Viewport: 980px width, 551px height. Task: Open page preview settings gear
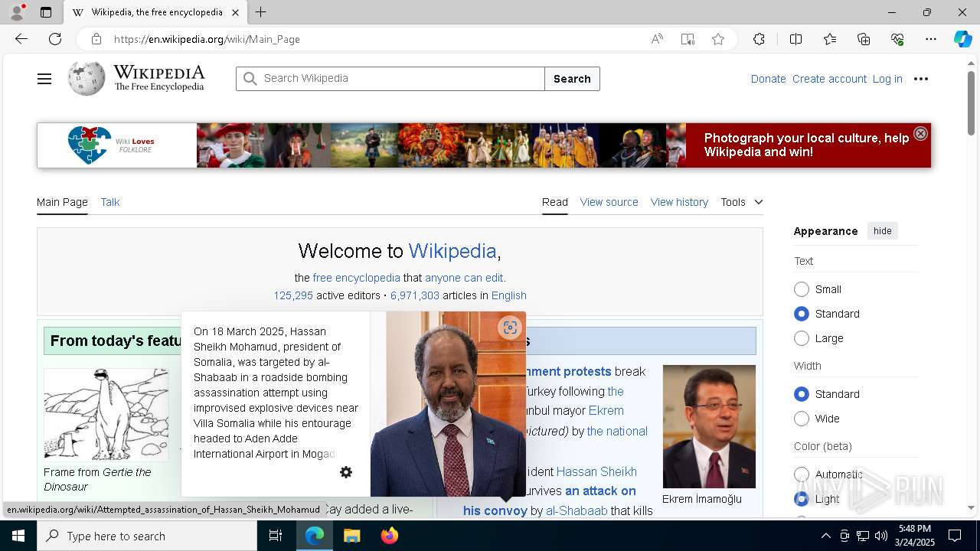[346, 472]
